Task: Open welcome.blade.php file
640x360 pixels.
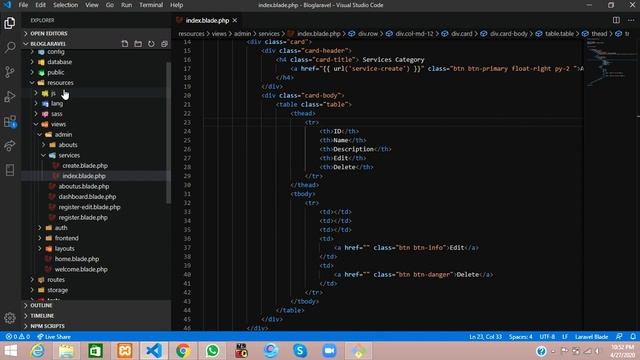Action: 81,269
